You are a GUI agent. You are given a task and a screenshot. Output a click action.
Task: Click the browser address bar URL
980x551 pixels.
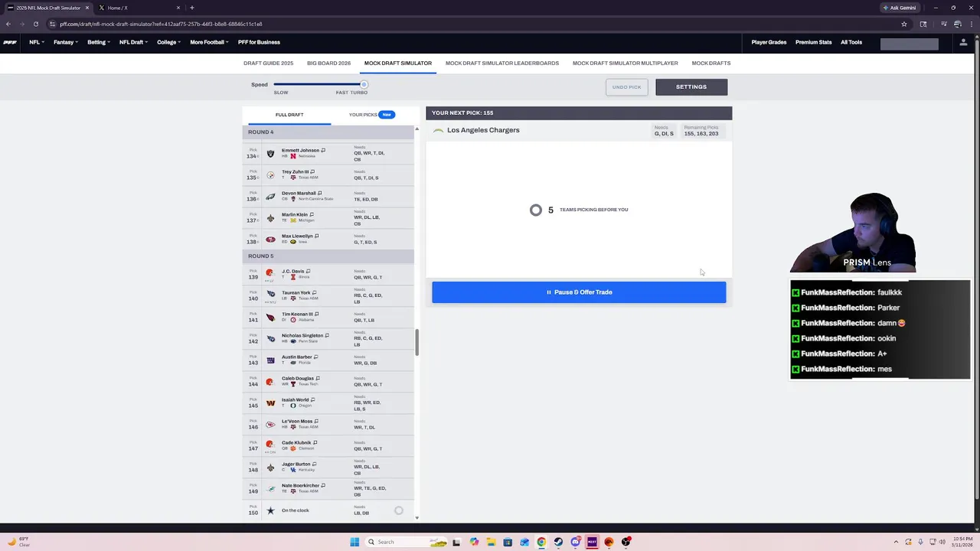(161, 24)
